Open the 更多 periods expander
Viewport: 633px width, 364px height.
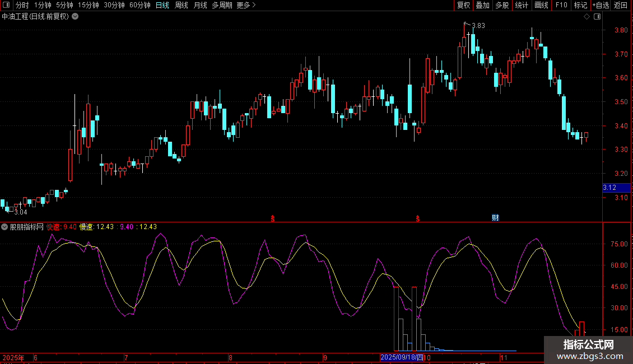[246, 5]
